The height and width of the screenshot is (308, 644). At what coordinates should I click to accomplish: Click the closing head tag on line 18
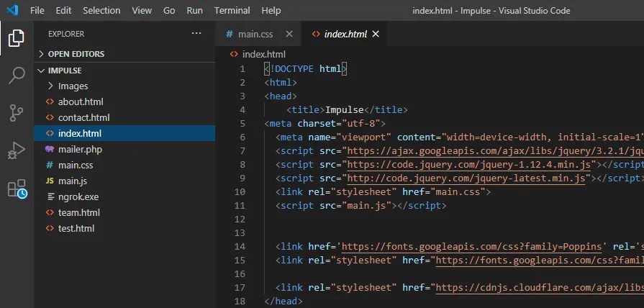tap(284, 302)
